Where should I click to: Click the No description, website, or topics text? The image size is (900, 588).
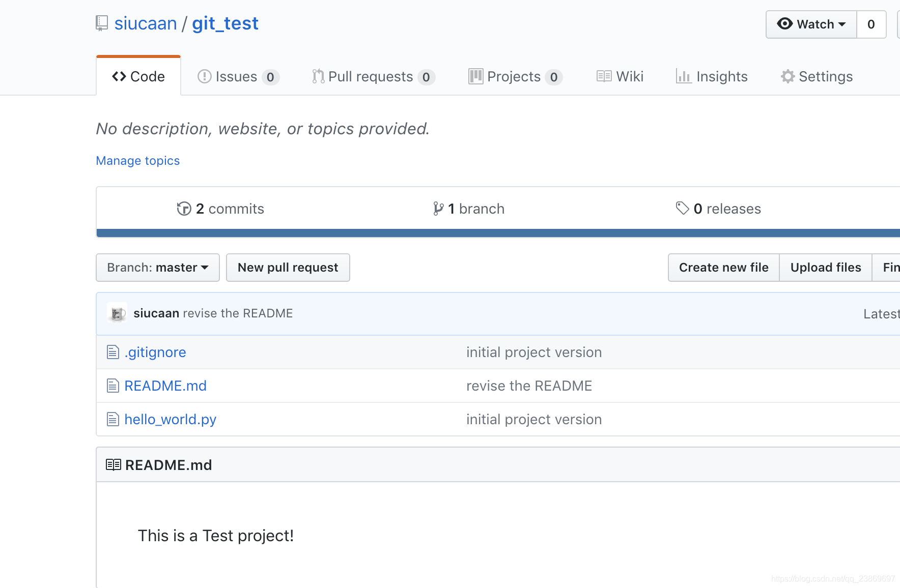click(263, 129)
